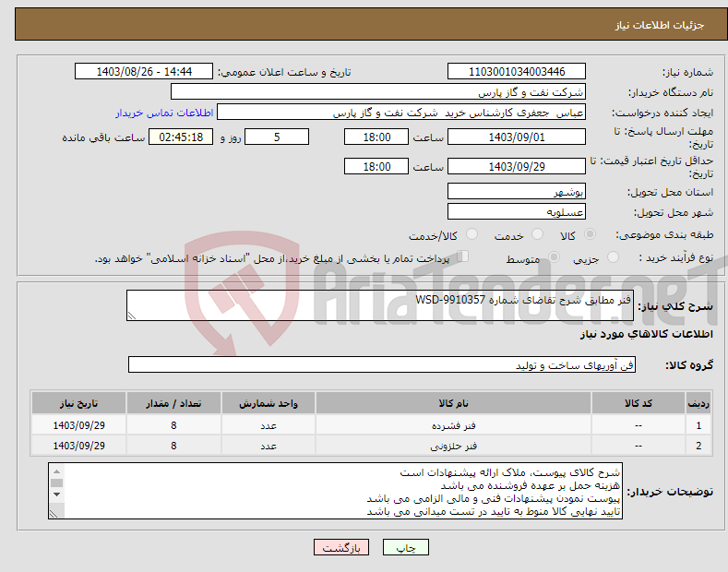Screen dimensions: 728x572
Task: Click the اطلاعات کالاهای مورد نیاز section title
Action: [646, 334]
